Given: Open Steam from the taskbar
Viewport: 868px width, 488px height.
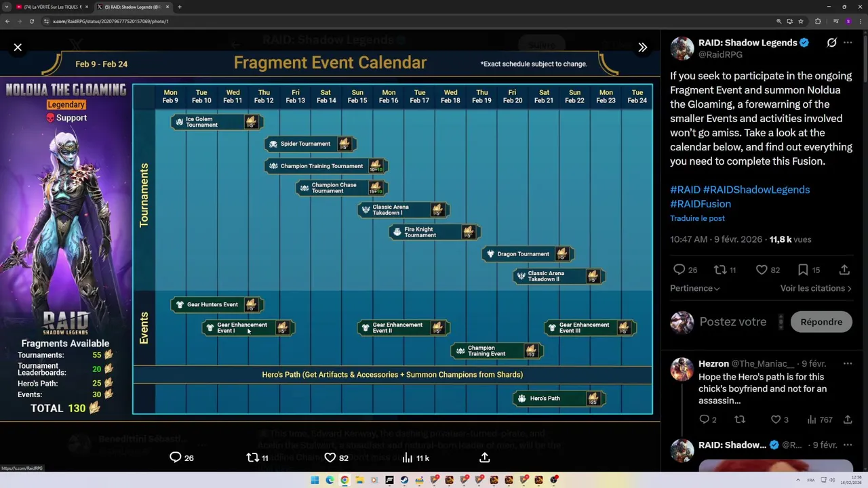Looking at the screenshot, I should [404, 480].
